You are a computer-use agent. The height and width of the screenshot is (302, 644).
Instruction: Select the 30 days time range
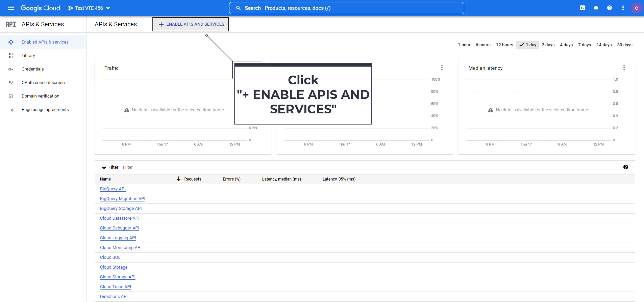click(x=625, y=45)
